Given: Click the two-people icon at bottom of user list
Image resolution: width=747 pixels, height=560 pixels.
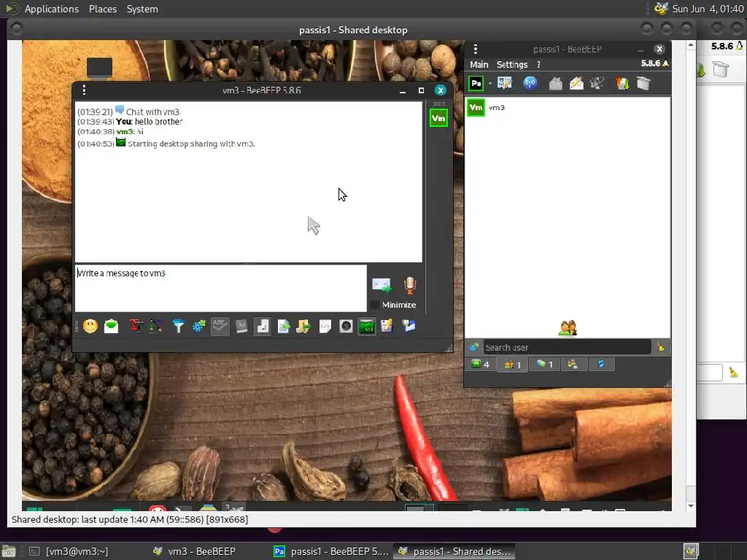Looking at the screenshot, I should [568, 327].
